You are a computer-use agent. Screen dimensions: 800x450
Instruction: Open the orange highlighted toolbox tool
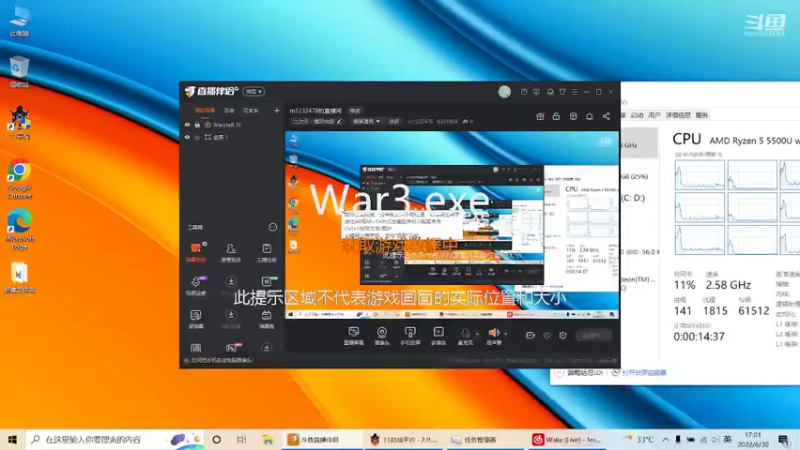coord(196,252)
